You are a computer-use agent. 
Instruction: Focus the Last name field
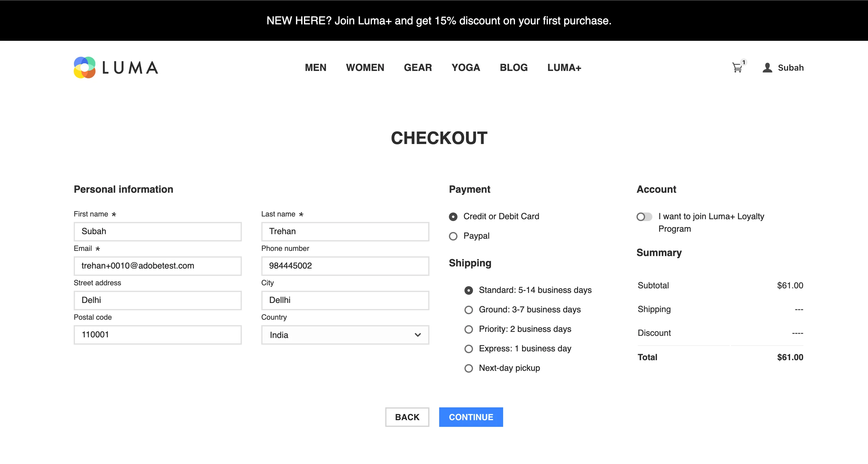(x=345, y=231)
